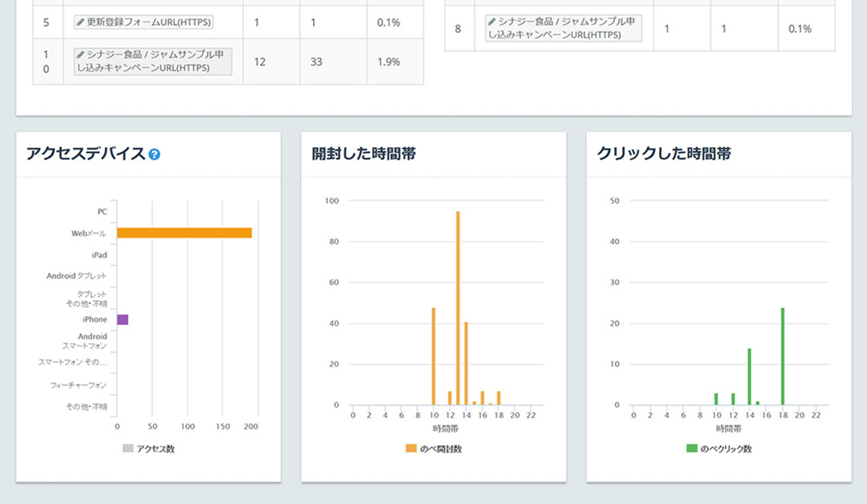Click the help icon beside アクセスデバイス
Image resolution: width=867 pixels, height=504 pixels.
coord(154,154)
